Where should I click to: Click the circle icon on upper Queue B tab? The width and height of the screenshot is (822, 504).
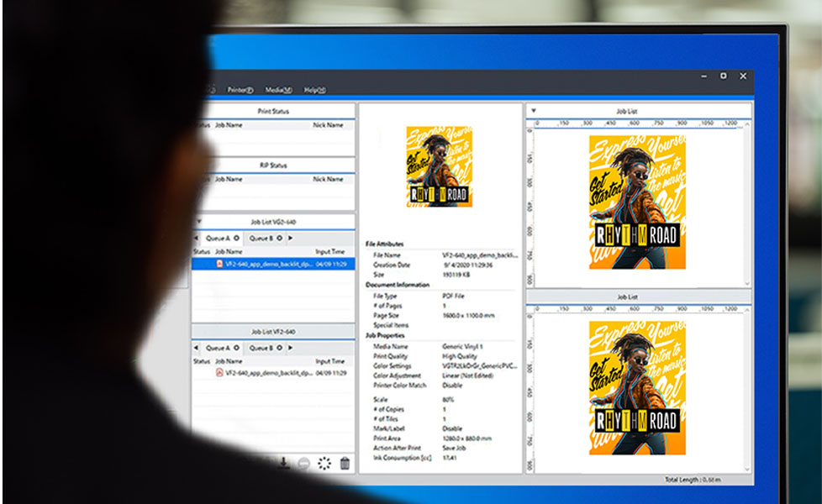coord(279,239)
